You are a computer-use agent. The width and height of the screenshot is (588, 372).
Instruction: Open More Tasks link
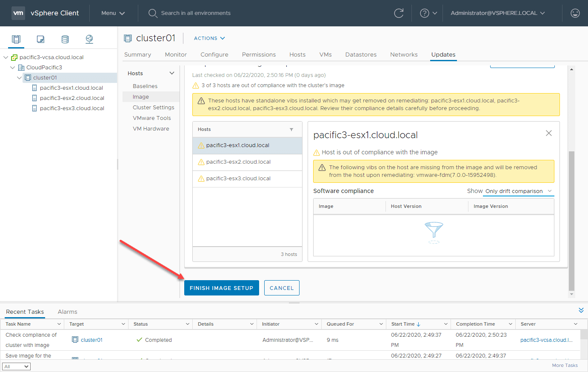pos(565,365)
